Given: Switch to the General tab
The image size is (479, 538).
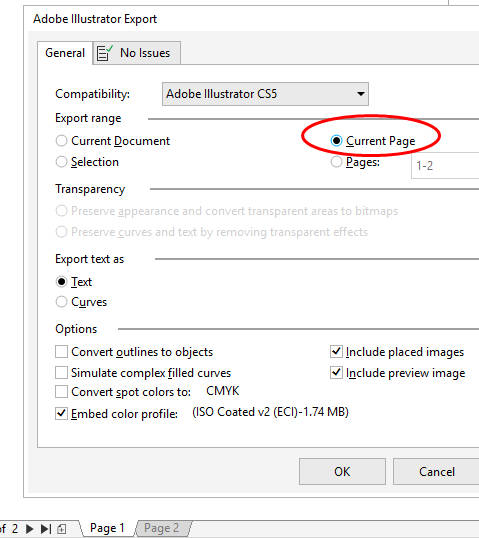Looking at the screenshot, I should 65,53.
